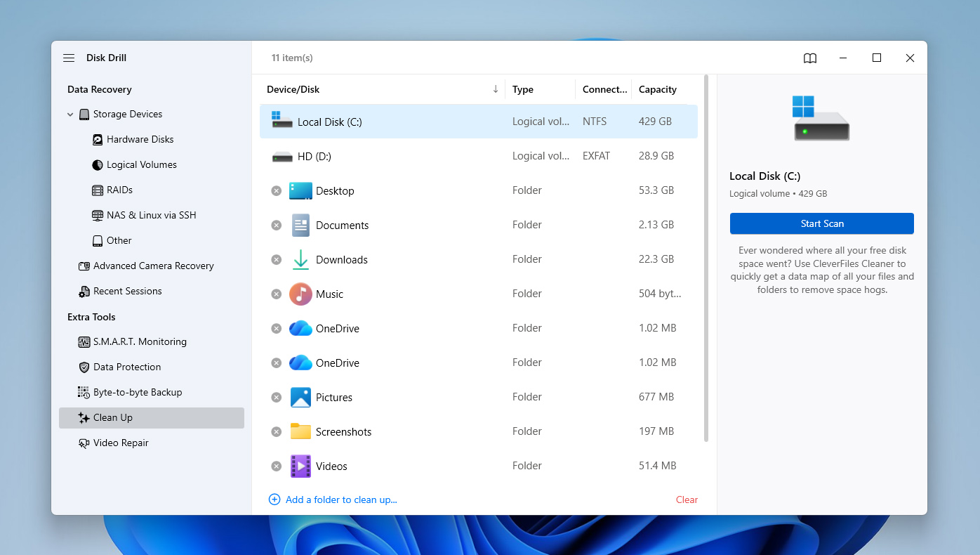
Task: Click the Videos folder film icon
Action: [300, 466]
